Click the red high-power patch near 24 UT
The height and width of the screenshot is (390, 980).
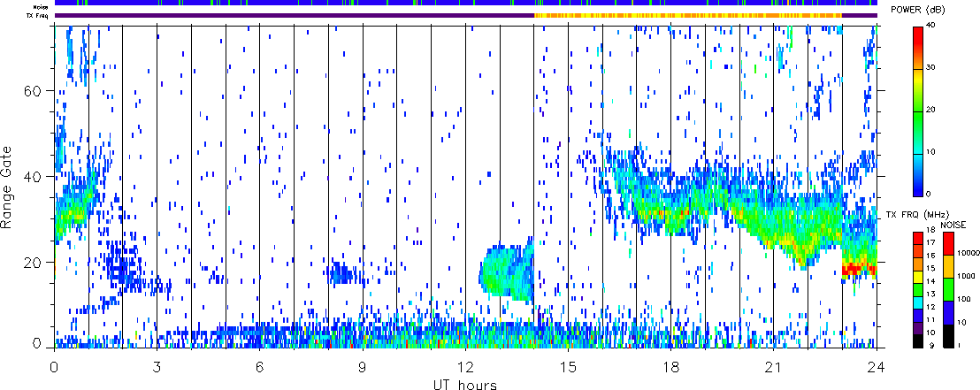859,270
